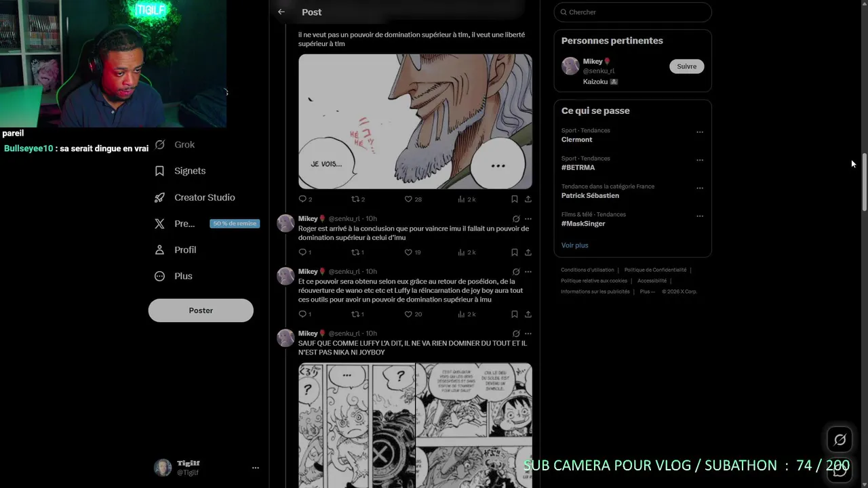868x488 pixels.
Task: Open the Tigilf account options menu
Action: click(x=256, y=468)
